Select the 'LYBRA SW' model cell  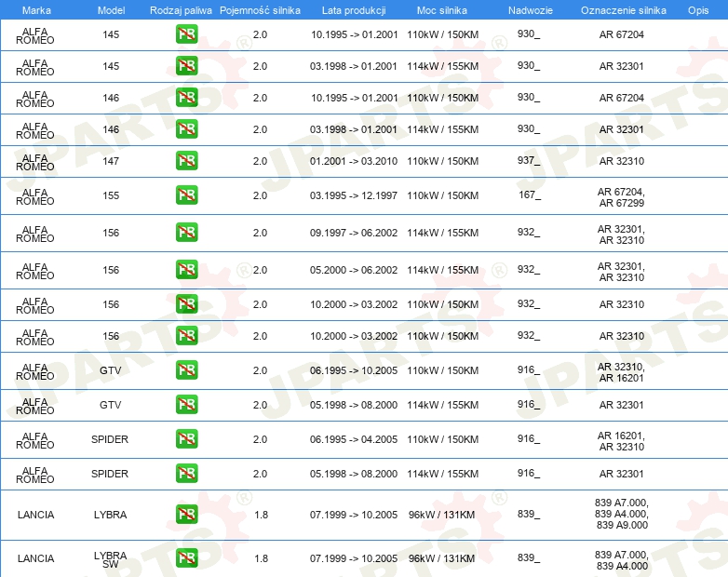[x=110, y=560]
